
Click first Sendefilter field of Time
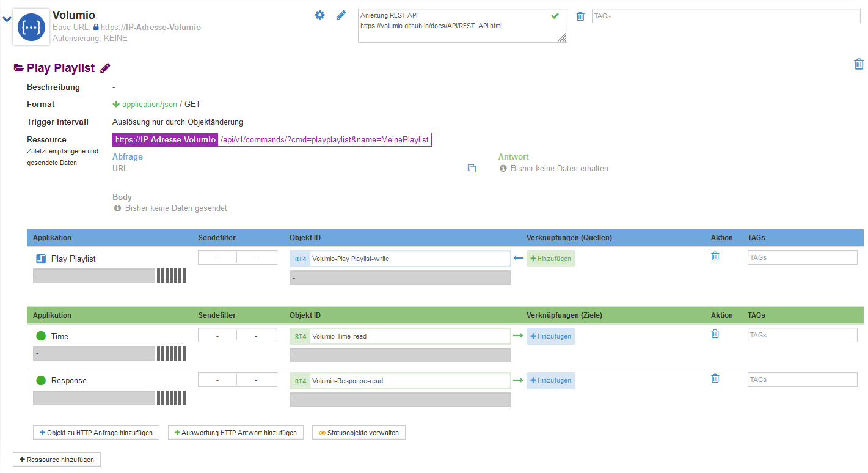pyautogui.click(x=217, y=336)
